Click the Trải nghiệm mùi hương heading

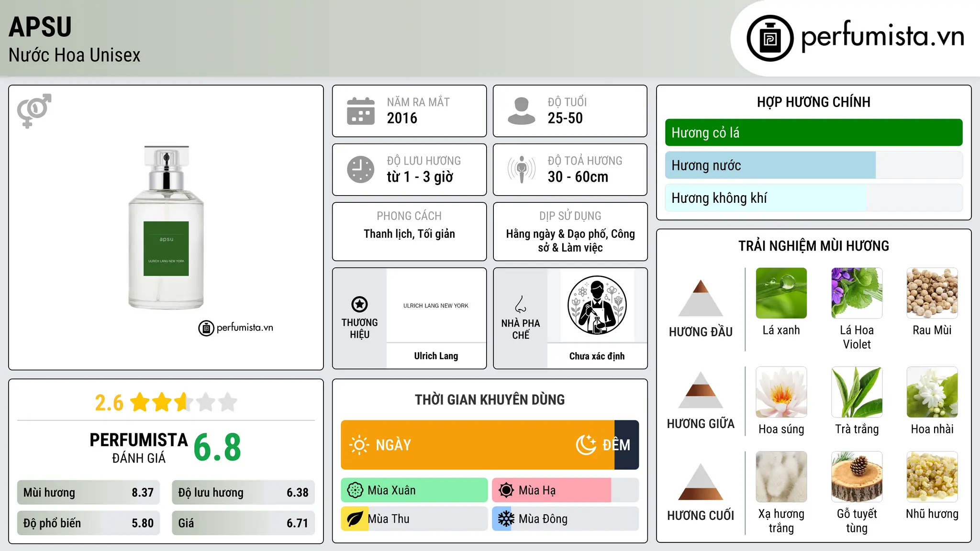point(813,246)
